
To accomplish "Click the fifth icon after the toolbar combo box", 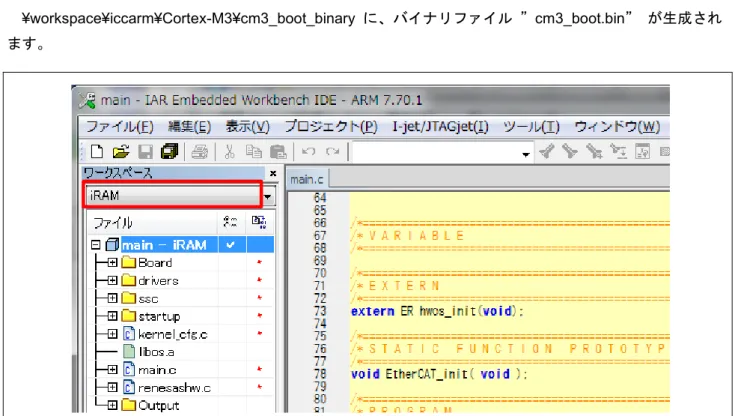I will coord(642,151).
